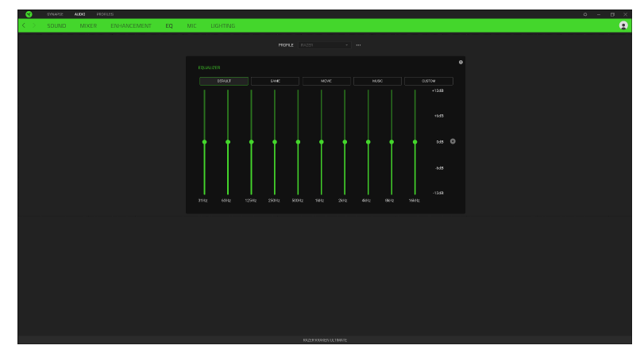Click the 31Hz slider handle
The image size is (644, 353).
(204, 142)
